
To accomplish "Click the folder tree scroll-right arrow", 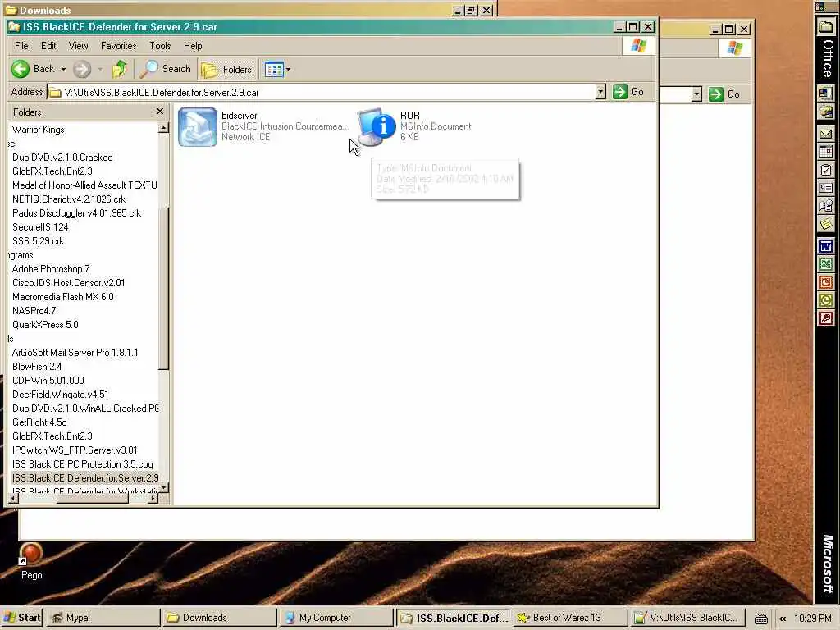I will click(x=153, y=498).
